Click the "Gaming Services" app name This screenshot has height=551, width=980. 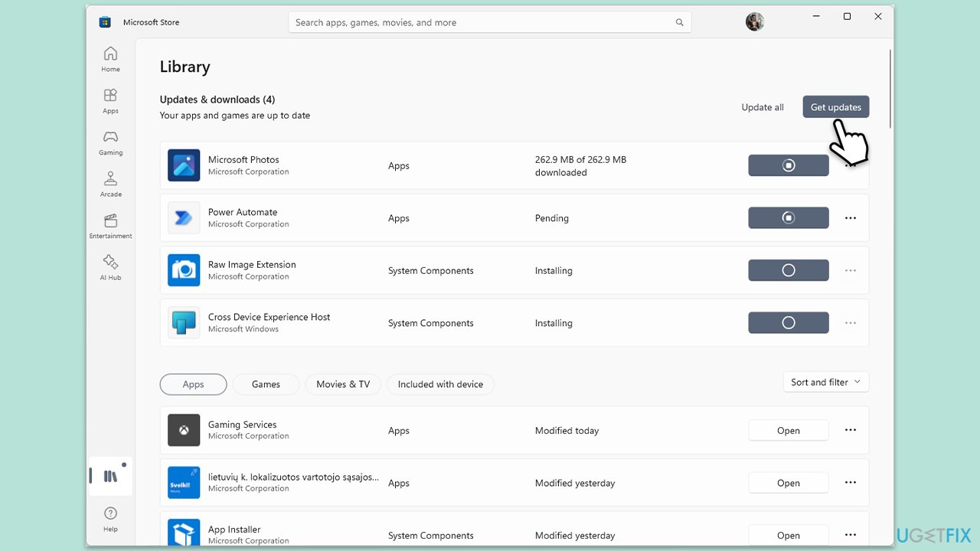pyautogui.click(x=243, y=425)
